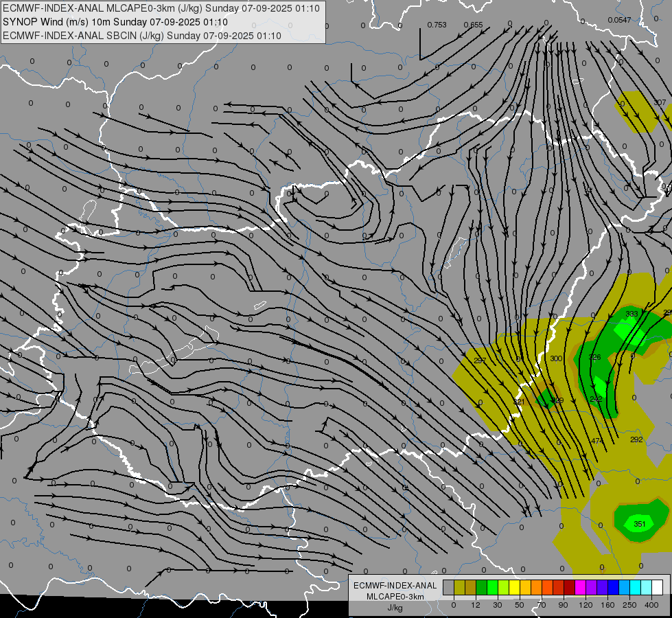Click the map value 321
Image resolution: width=672 pixels, height=618 pixels.
coord(519,402)
